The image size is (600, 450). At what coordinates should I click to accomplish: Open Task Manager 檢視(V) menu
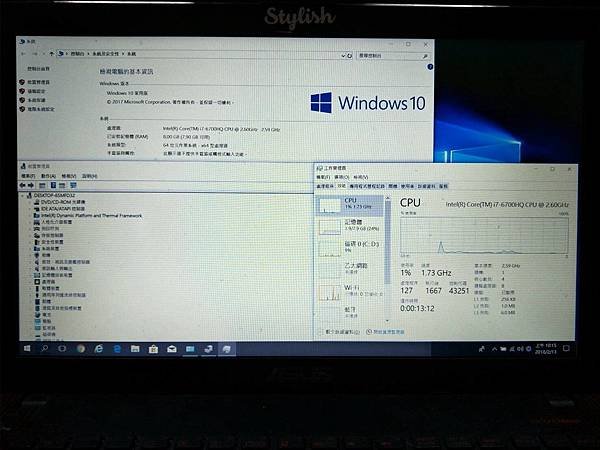360,177
